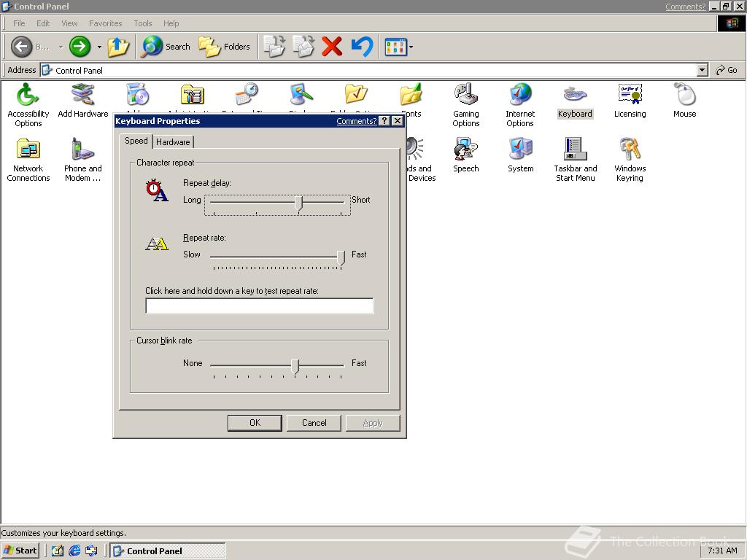Open Taskbar and Start Menu icon
Image resolution: width=747 pixels, height=560 pixels.
pos(575,160)
